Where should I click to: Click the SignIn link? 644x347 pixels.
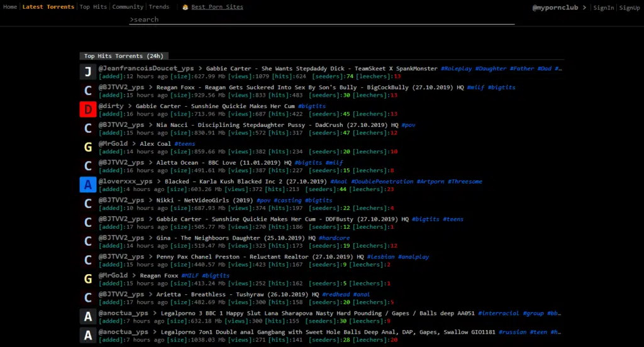pyautogui.click(x=603, y=8)
